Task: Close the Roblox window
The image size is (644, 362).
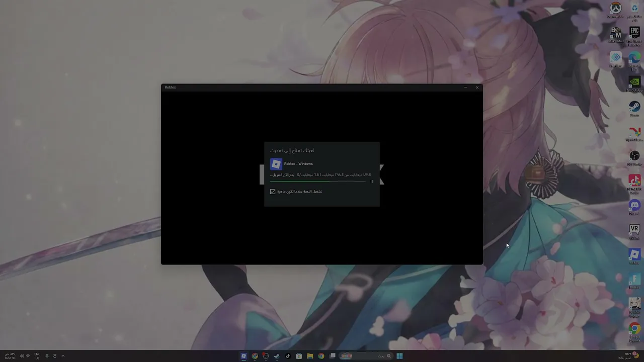Action: 477,87
